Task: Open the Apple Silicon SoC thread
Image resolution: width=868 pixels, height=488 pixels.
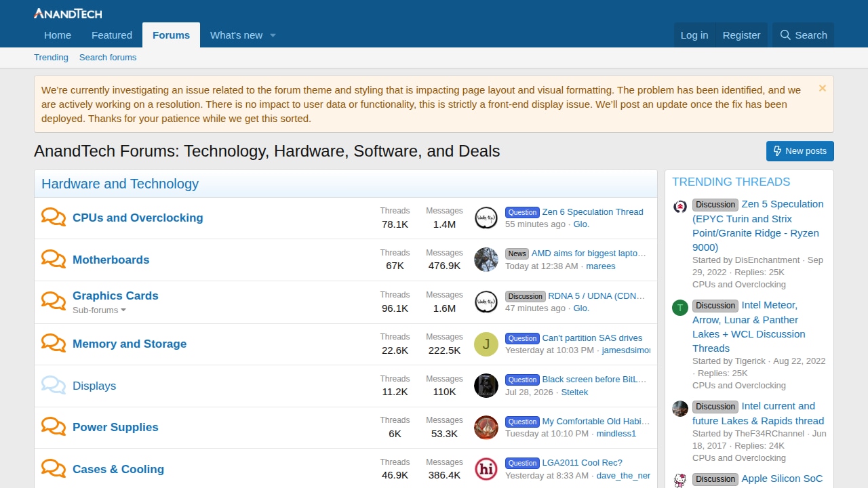Action: pyautogui.click(x=782, y=479)
